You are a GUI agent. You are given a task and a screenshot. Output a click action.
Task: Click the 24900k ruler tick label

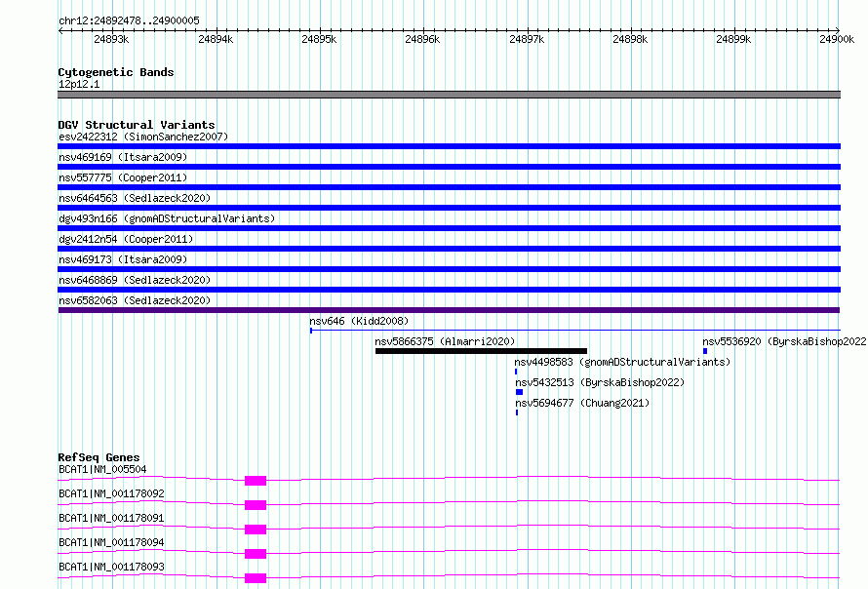click(837, 39)
